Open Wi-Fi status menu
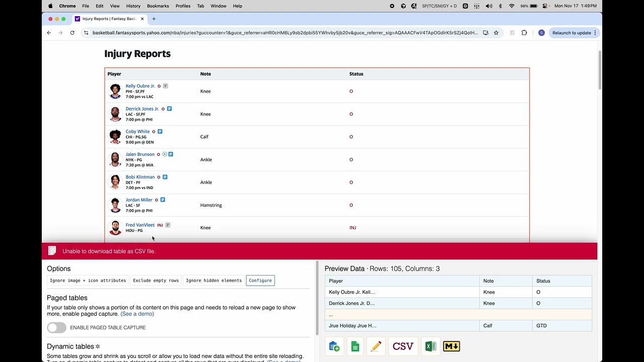The height and width of the screenshot is (362, 644). tap(512, 6)
